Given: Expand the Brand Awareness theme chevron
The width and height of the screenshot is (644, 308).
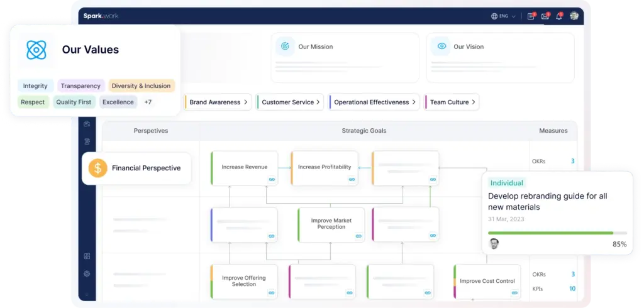Looking at the screenshot, I should [x=246, y=102].
